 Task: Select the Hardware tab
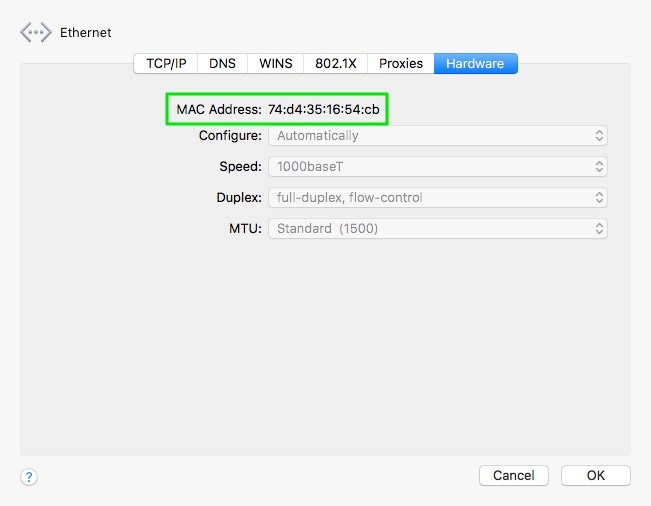tap(475, 63)
